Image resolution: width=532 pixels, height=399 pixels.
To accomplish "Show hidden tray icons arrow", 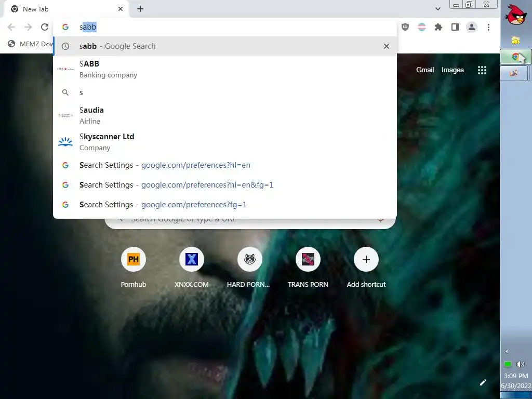I will (507, 352).
